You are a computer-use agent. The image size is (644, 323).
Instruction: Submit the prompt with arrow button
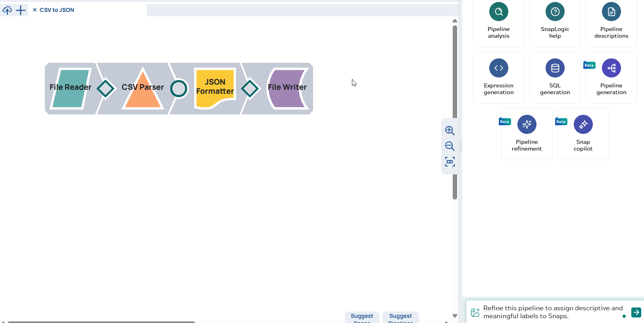click(636, 312)
